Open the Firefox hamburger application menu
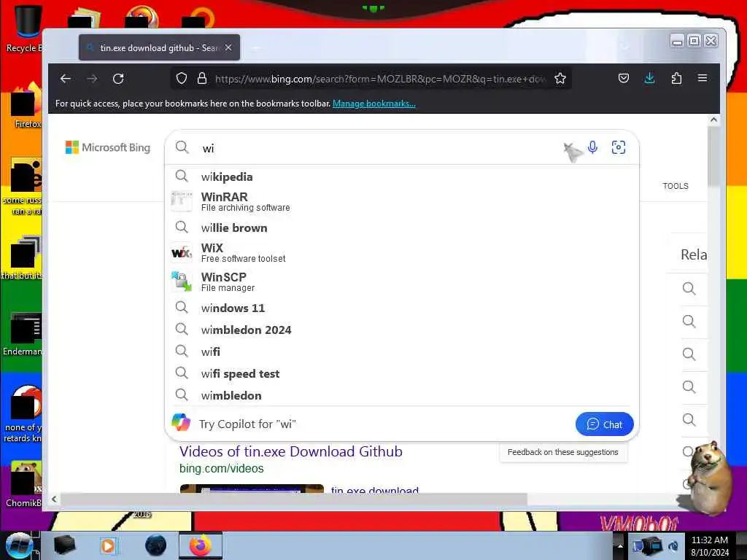 click(x=703, y=78)
